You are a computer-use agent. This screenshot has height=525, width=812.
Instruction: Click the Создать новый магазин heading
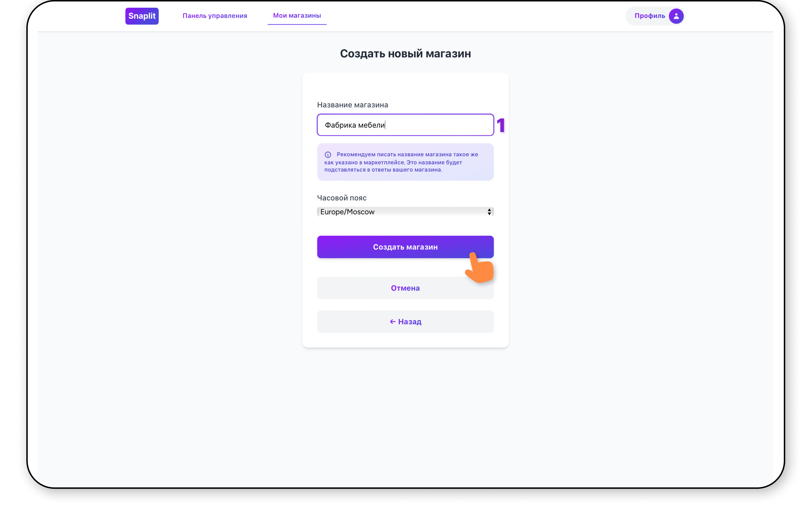pyautogui.click(x=405, y=54)
